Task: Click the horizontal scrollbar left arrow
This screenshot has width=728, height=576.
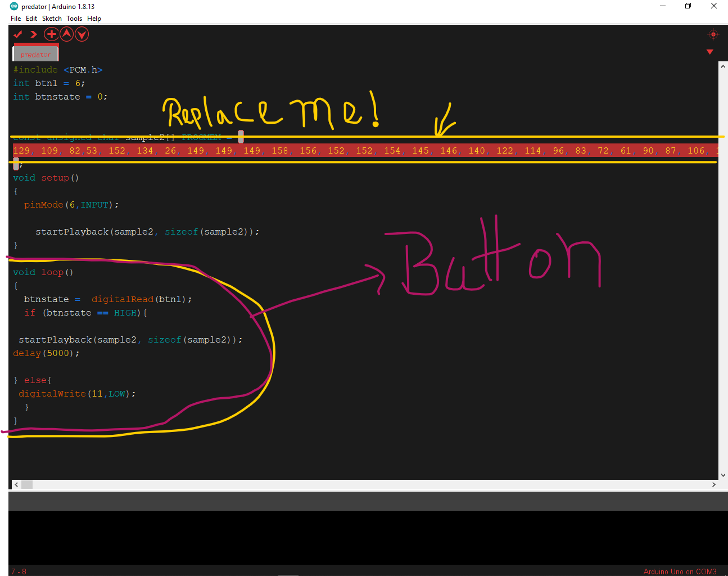Action: [16, 484]
